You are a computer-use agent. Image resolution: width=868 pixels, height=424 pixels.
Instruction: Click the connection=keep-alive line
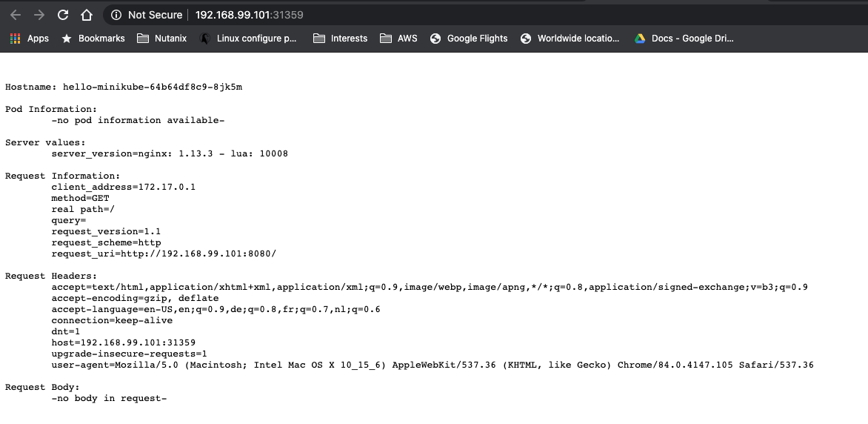pos(112,320)
